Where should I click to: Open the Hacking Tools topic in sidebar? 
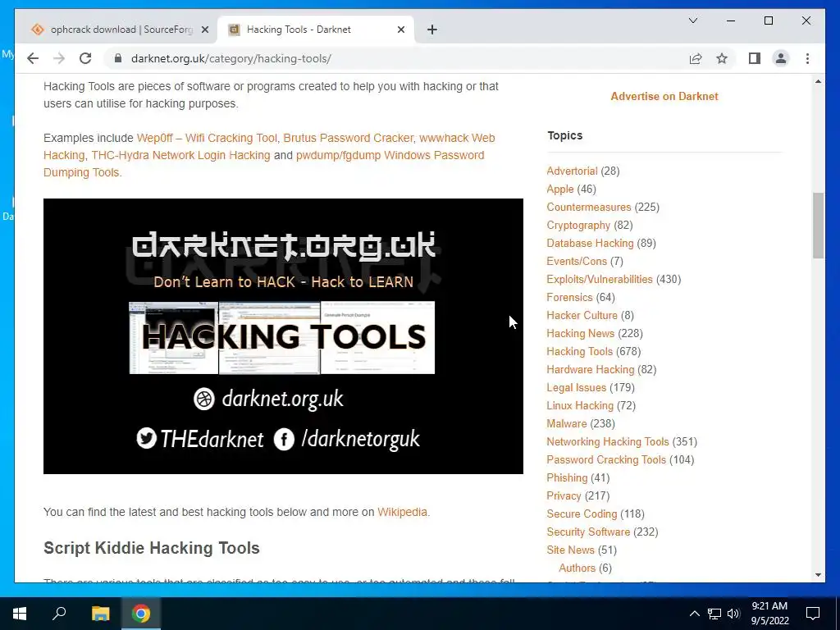(x=580, y=351)
